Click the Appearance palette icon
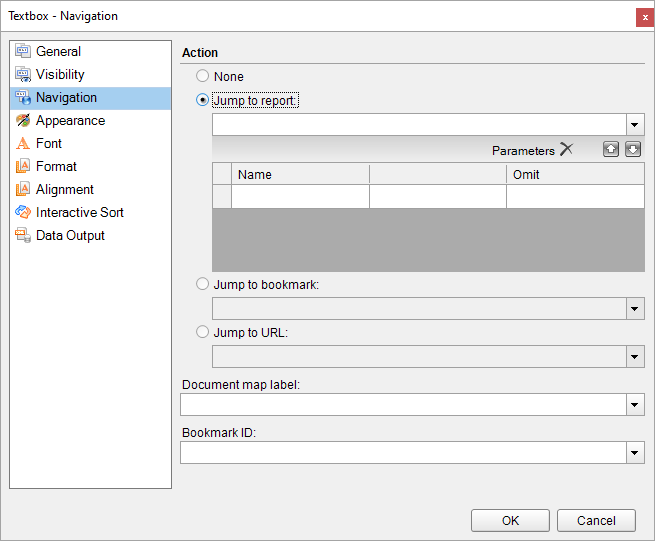The image size is (655, 541). [23, 120]
